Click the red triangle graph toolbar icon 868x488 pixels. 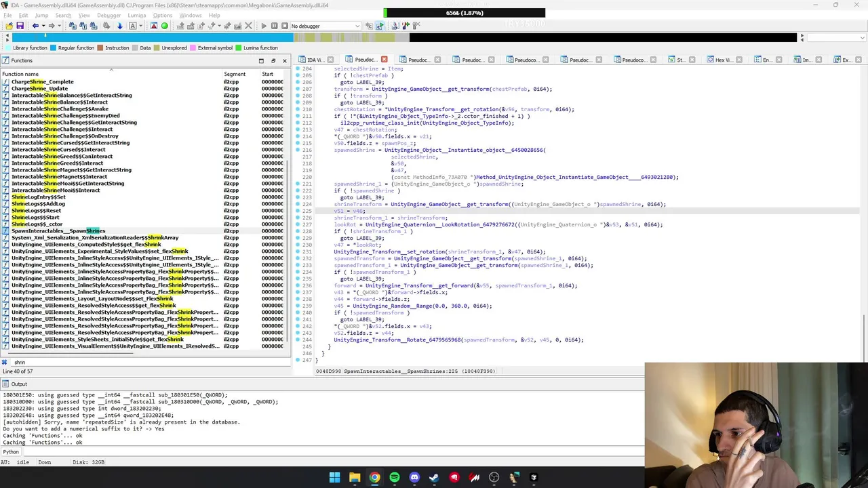tap(154, 26)
